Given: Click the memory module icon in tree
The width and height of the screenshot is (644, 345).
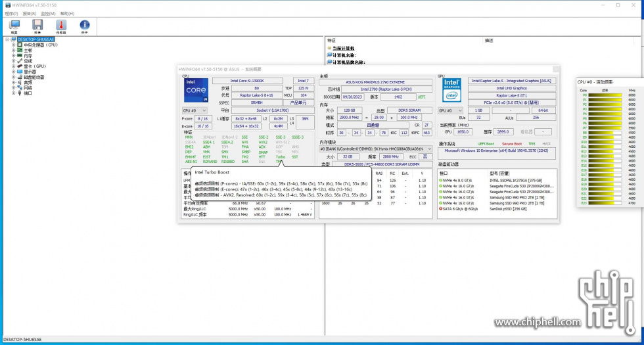Looking at the screenshot, I should (19, 55).
